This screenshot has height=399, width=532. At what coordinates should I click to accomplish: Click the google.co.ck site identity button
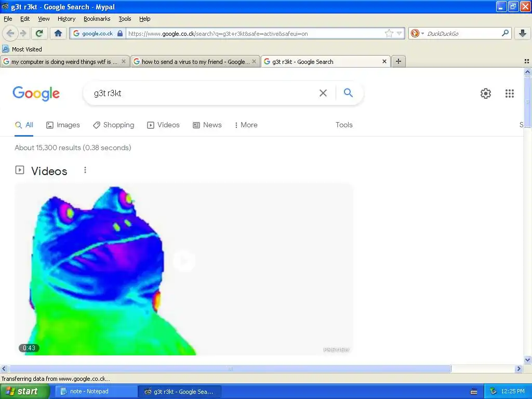[x=97, y=33]
